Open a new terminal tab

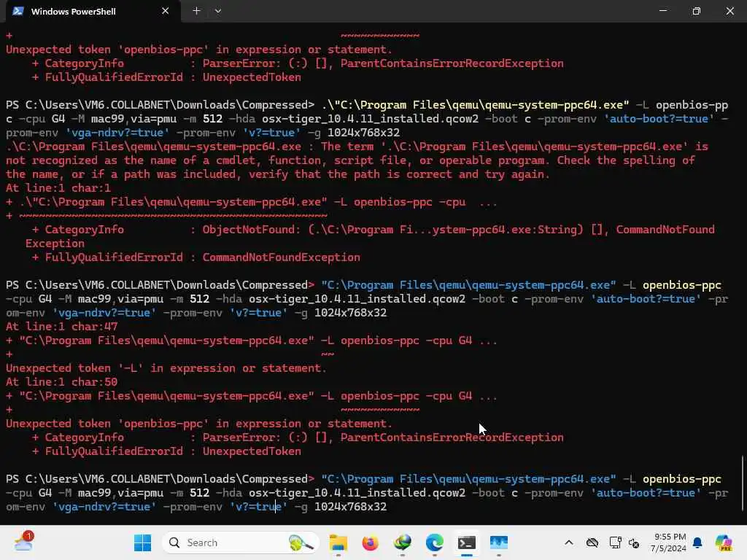pos(196,11)
